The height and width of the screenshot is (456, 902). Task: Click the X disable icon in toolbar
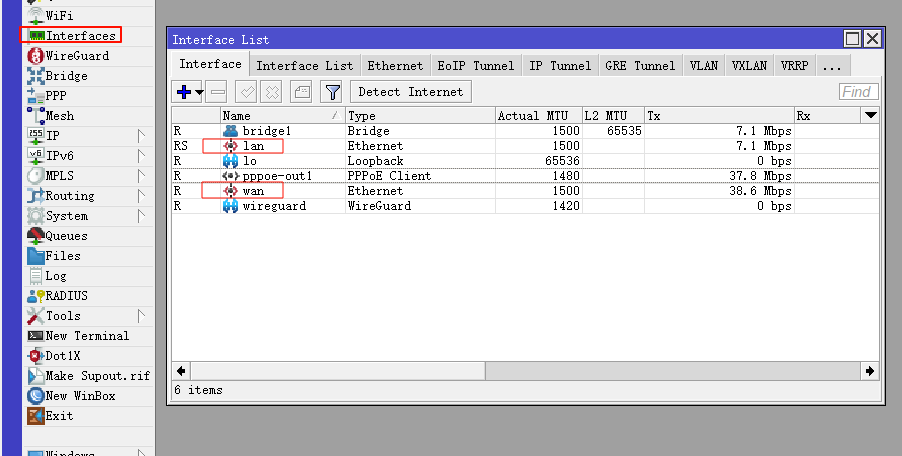tap(271, 92)
